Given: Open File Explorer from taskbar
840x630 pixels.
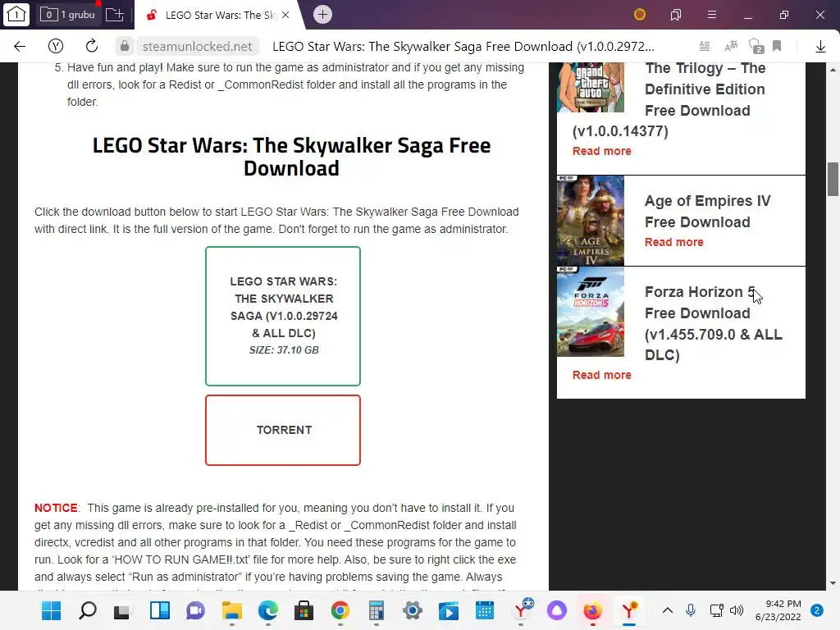Looking at the screenshot, I should click(x=232, y=610).
